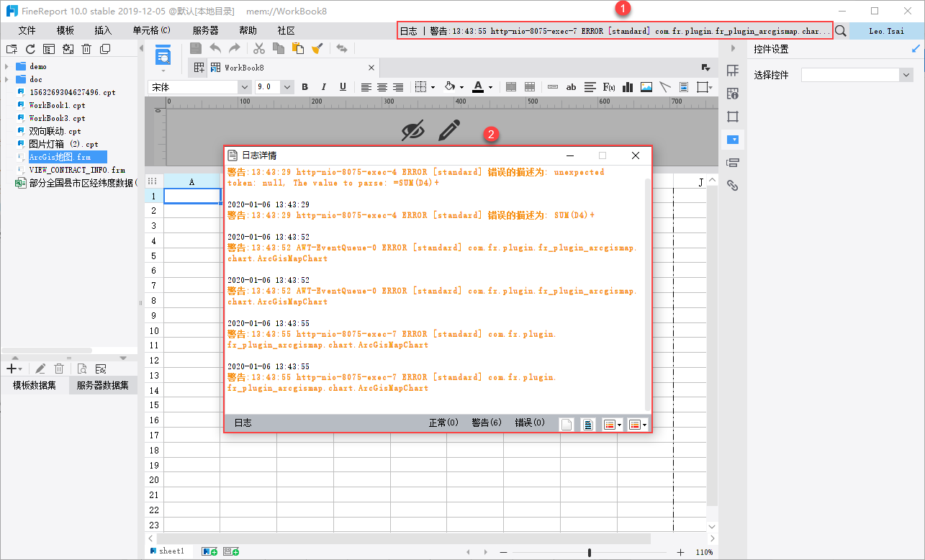Open log search magnifier icon

click(841, 31)
